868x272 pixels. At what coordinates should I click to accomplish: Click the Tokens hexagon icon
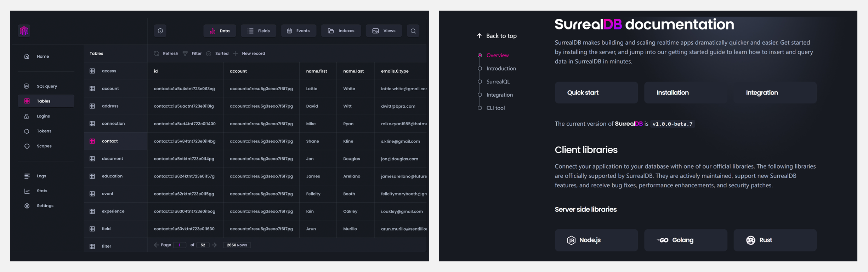click(27, 131)
